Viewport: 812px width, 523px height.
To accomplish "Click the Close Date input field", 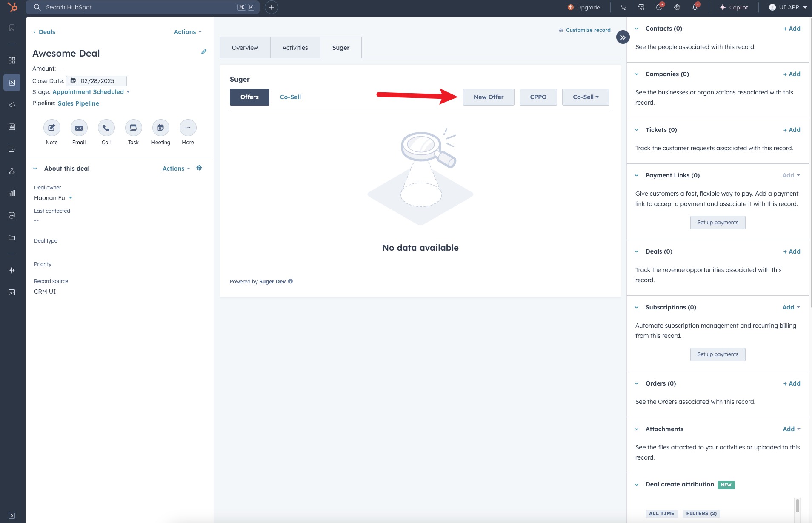I will (x=97, y=81).
